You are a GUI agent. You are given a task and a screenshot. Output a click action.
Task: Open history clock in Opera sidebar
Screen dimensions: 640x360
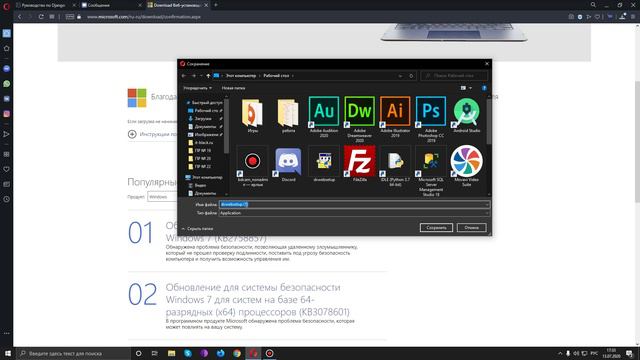tap(7, 199)
